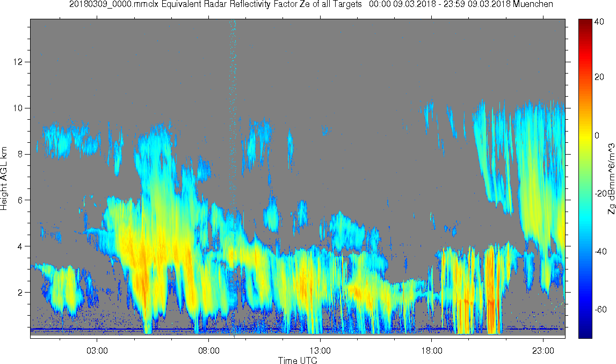This screenshot has height=364, width=616.
Task: Click the 13:00 time tick label
Action: 320,351
